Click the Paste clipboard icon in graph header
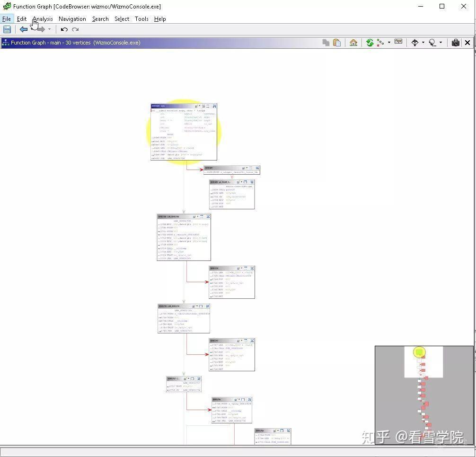Screen dimensions: 476x457 point(337,43)
